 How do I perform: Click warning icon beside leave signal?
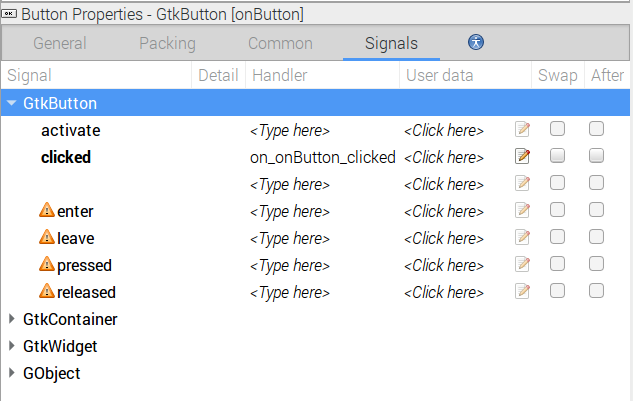point(46,238)
